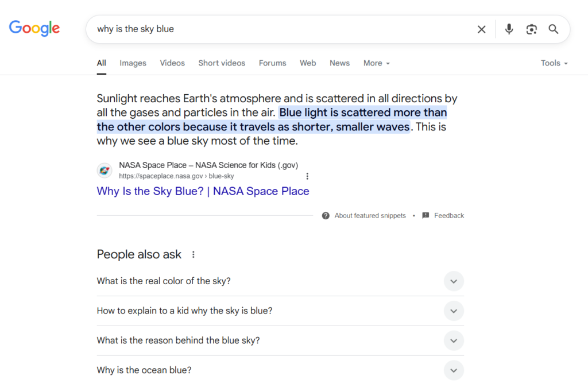Switch to the News tab
This screenshot has height=384, width=588.
(x=339, y=63)
